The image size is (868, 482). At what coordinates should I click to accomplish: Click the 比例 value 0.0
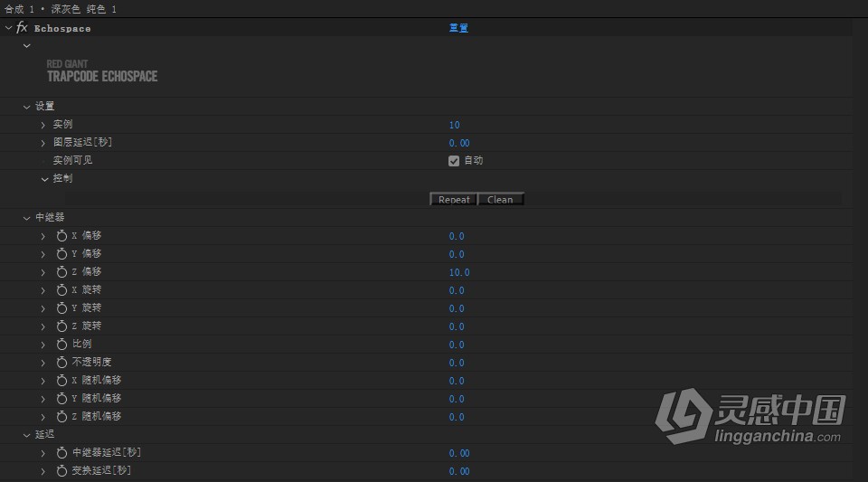456,345
